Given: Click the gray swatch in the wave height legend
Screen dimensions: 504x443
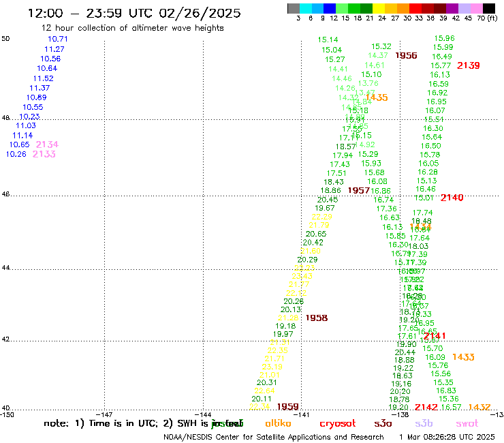Looking at the screenshot, I should 294,8.
